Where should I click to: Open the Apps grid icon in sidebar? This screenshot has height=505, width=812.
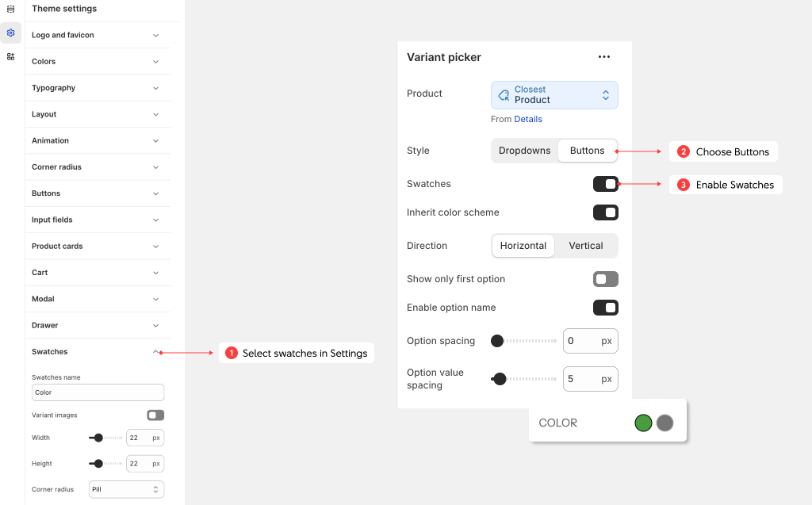(x=10, y=56)
